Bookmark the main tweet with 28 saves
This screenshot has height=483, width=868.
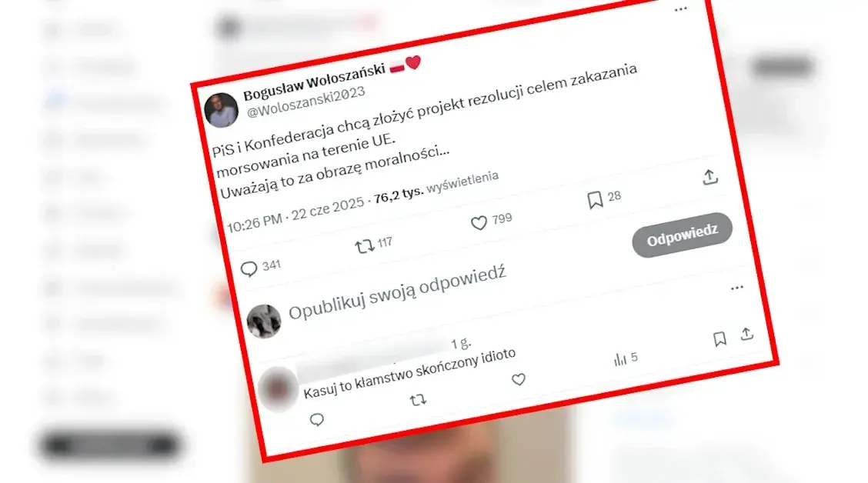pyautogui.click(x=595, y=200)
